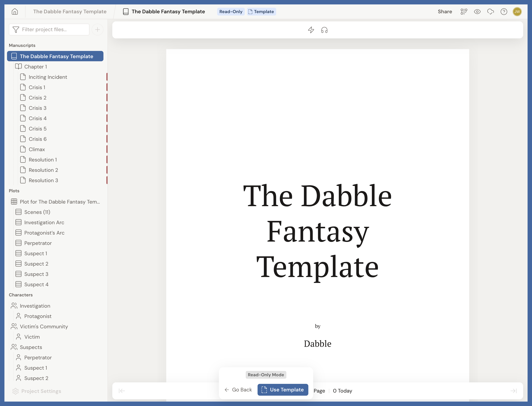532x406 pixels.
Task: Click the Read-Only badge in header
Action: click(231, 12)
